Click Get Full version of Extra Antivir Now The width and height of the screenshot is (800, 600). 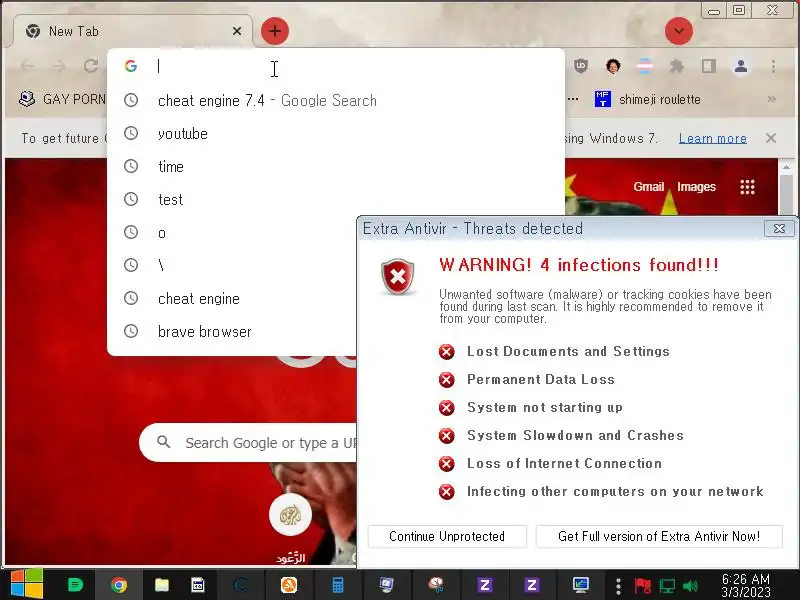pos(659,536)
